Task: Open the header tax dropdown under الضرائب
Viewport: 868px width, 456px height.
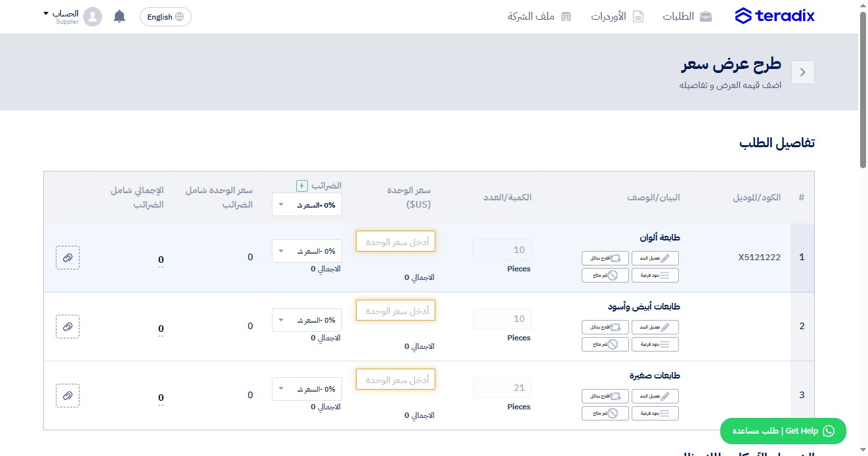Action: (x=307, y=204)
